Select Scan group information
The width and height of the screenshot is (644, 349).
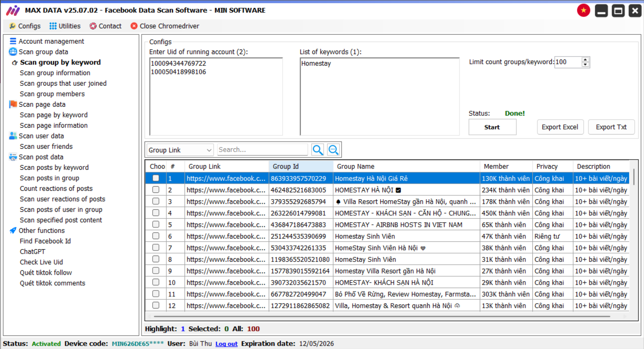pos(55,73)
